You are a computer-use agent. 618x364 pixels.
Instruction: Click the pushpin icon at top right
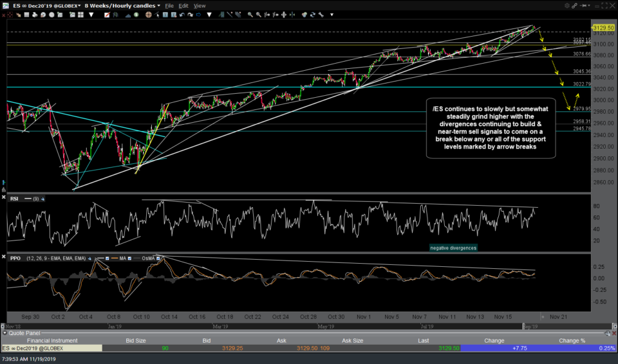point(582,6)
